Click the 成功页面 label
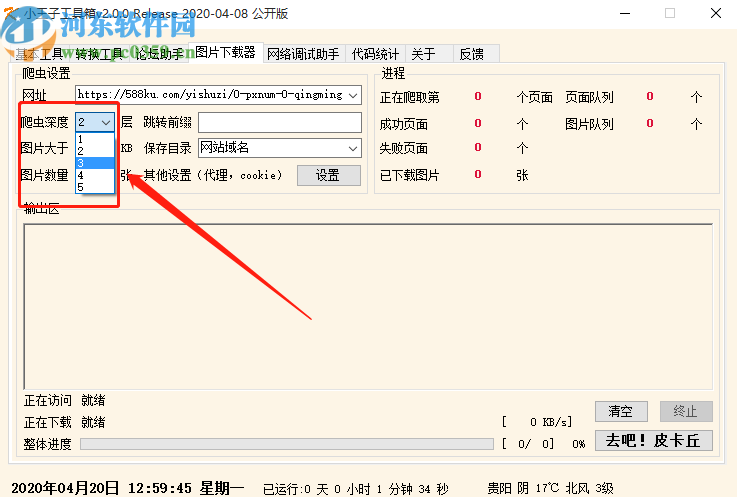 (403, 124)
